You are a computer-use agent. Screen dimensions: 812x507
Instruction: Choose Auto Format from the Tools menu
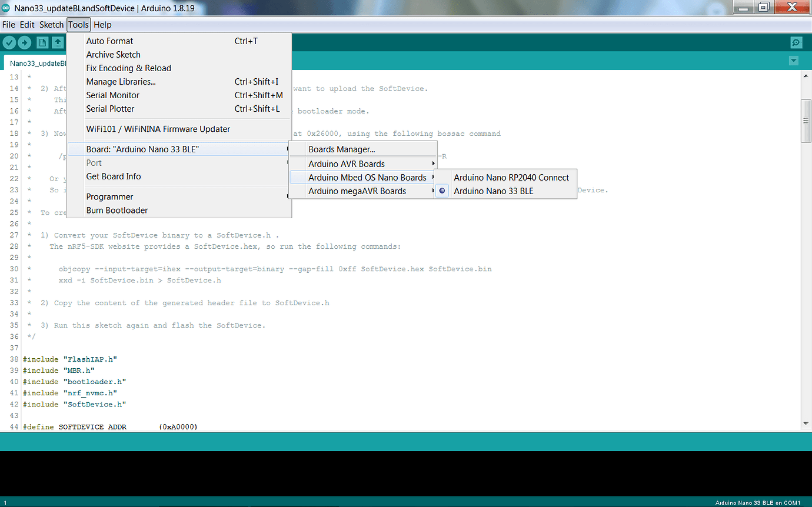(179, 41)
